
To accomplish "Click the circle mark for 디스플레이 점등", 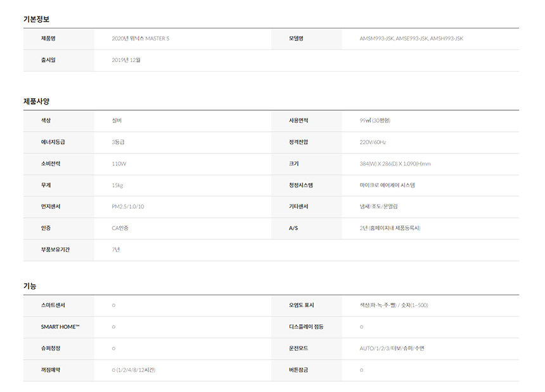I will click(361, 327).
